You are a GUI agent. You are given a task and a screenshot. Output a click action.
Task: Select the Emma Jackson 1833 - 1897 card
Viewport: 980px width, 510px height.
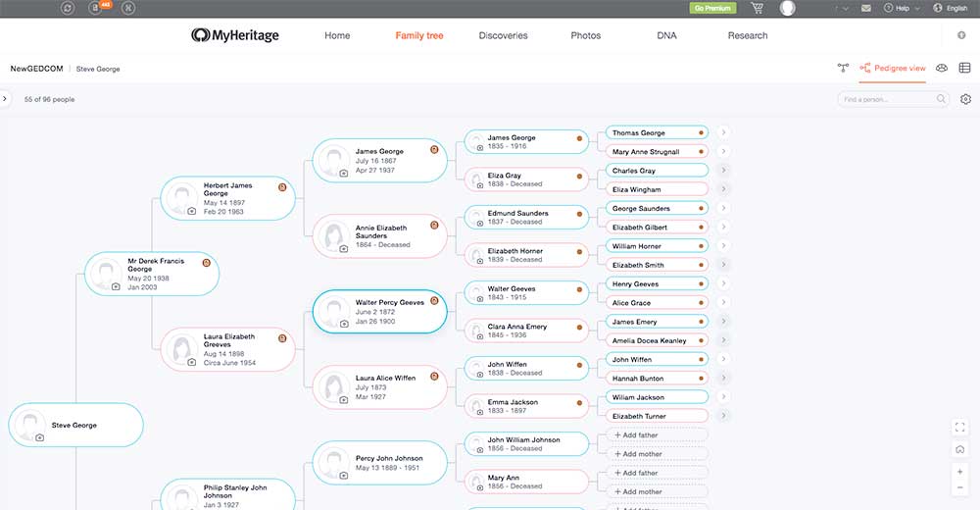click(x=526, y=406)
